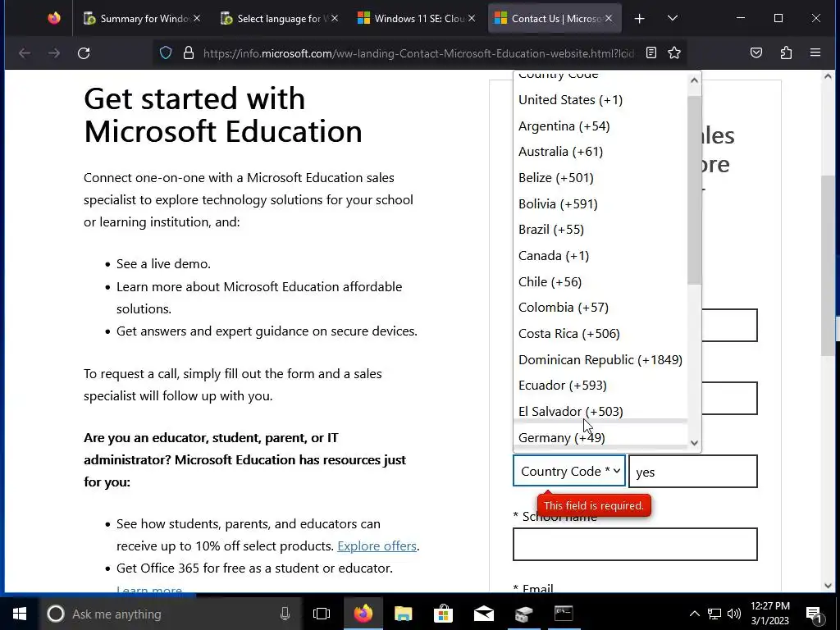
Task: Click the dropdown list scroll down arrow
Action: click(694, 442)
